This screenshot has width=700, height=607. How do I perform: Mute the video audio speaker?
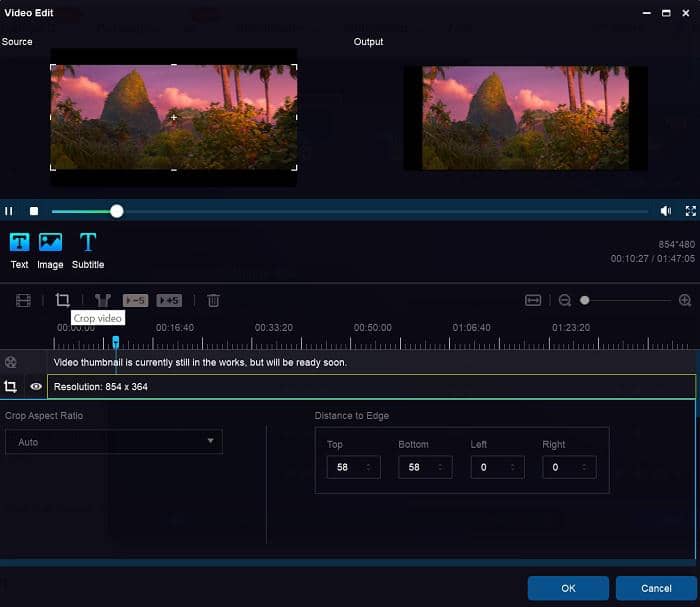point(666,211)
